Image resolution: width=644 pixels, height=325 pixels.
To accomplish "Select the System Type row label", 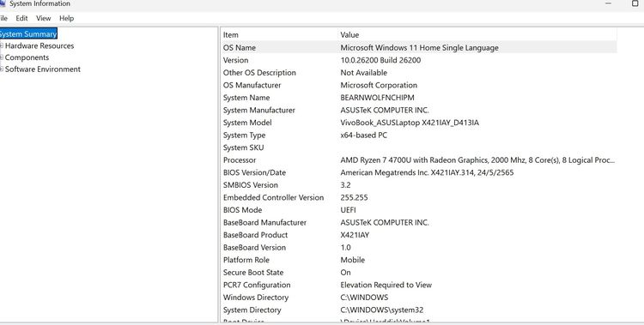I will click(245, 135).
